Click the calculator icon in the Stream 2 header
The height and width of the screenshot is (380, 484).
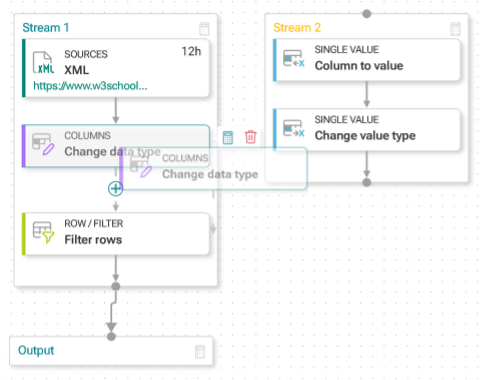click(455, 29)
